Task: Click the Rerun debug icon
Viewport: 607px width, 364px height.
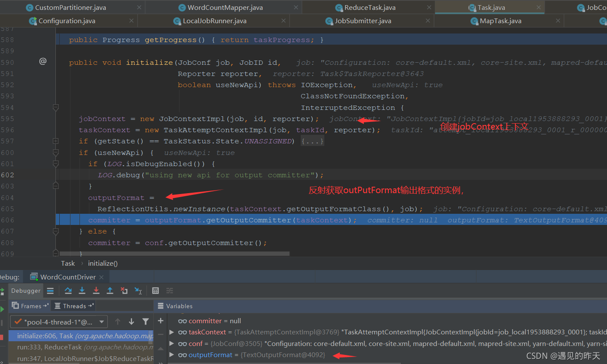Action: (2, 292)
